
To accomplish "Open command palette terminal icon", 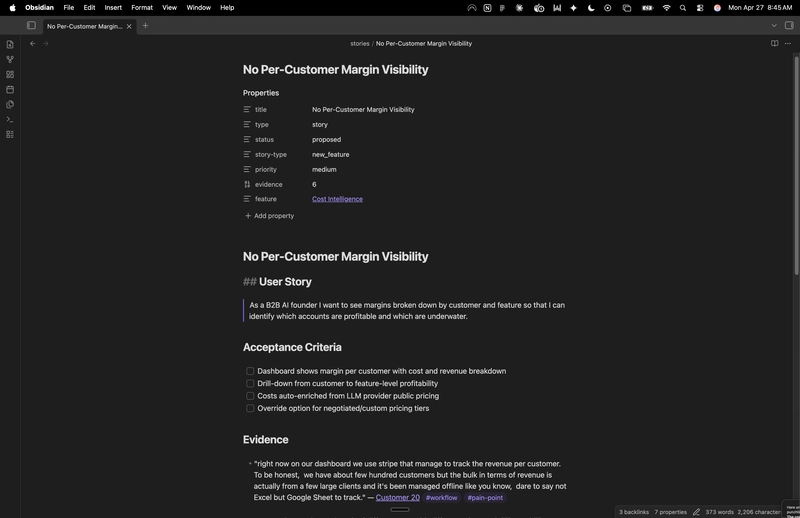I will [10, 119].
